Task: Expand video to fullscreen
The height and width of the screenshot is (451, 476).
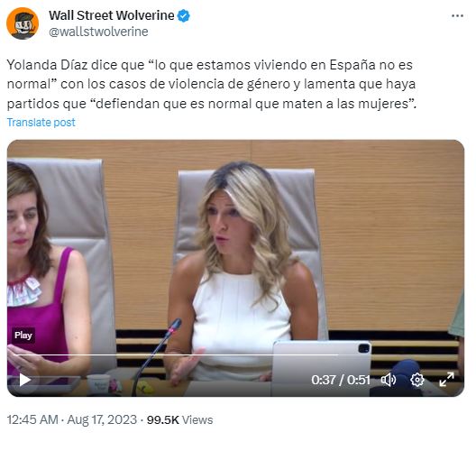Action: [x=446, y=380]
